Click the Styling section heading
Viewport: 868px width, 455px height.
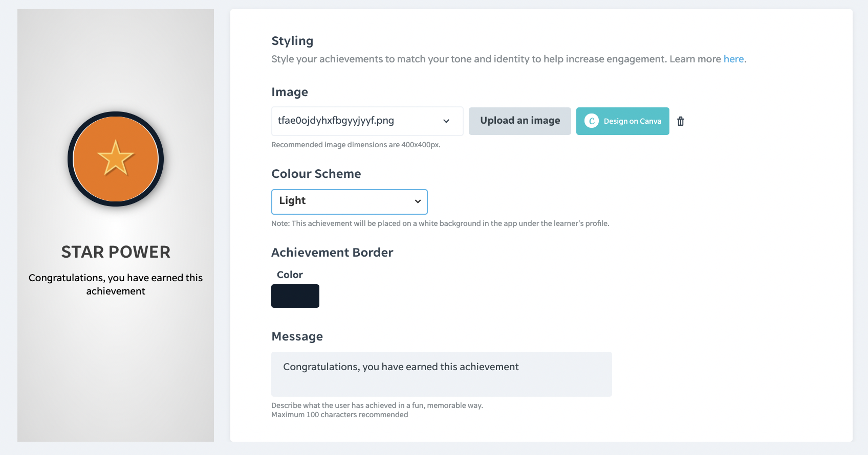pos(292,41)
